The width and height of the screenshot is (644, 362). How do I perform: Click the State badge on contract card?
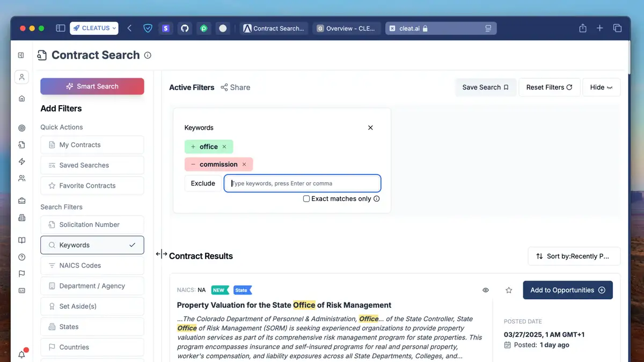click(242, 290)
